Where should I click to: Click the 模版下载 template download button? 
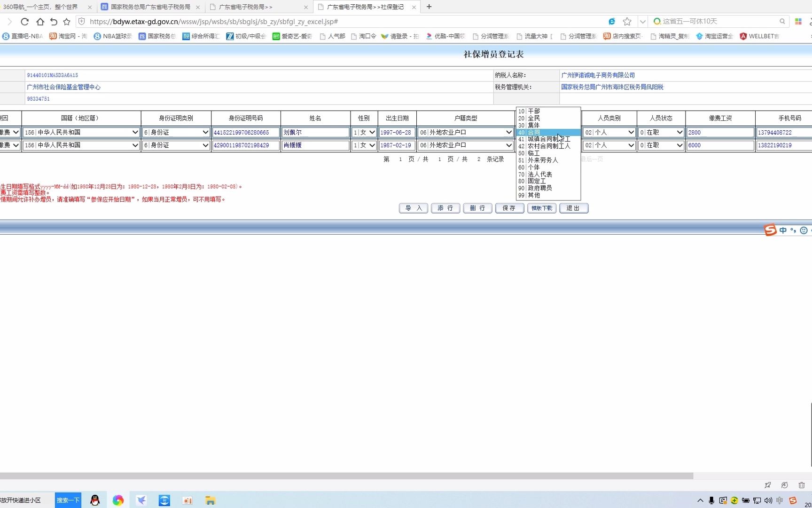542,208
